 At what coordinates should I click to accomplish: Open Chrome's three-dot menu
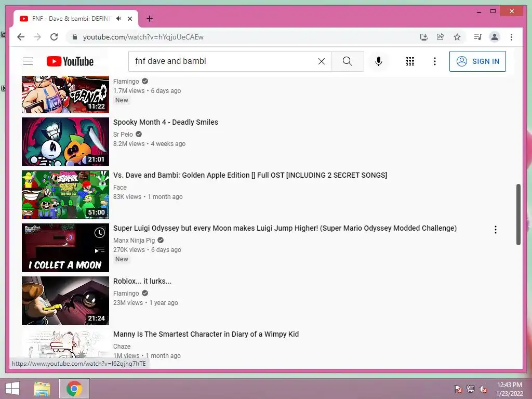click(511, 37)
